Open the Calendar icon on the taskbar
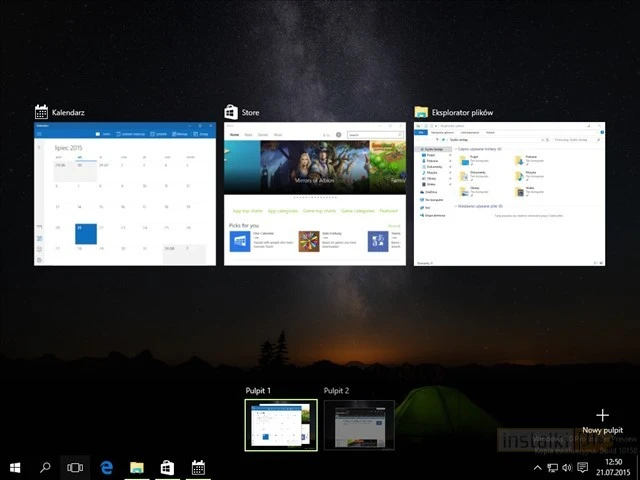This screenshot has height=480, width=640. click(198, 467)
